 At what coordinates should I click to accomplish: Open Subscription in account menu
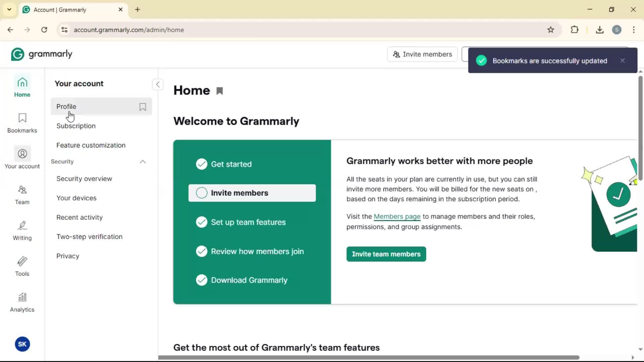coord(76,126)
